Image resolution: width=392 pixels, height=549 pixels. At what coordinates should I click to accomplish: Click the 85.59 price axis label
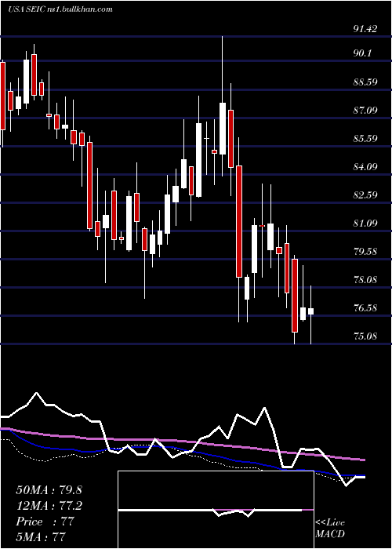(x=365, y=138)
